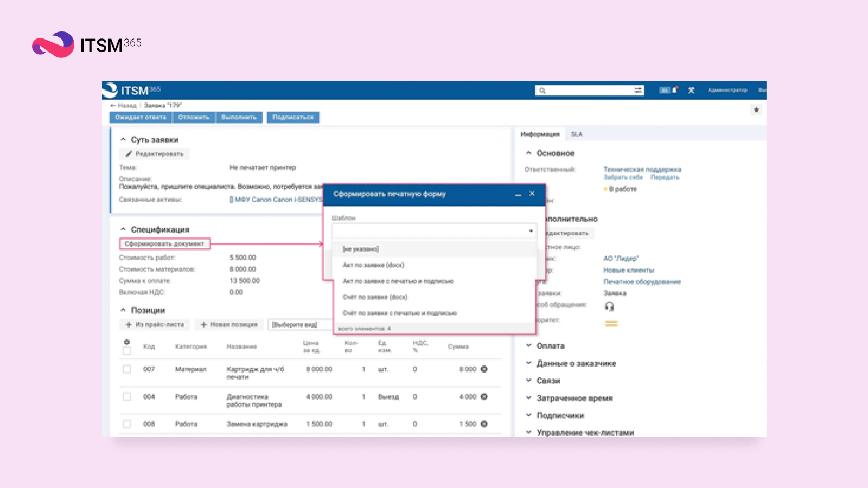Click Сформировать документ button
This screenshot has width=868, height=488.
click(x=164, y=244)
